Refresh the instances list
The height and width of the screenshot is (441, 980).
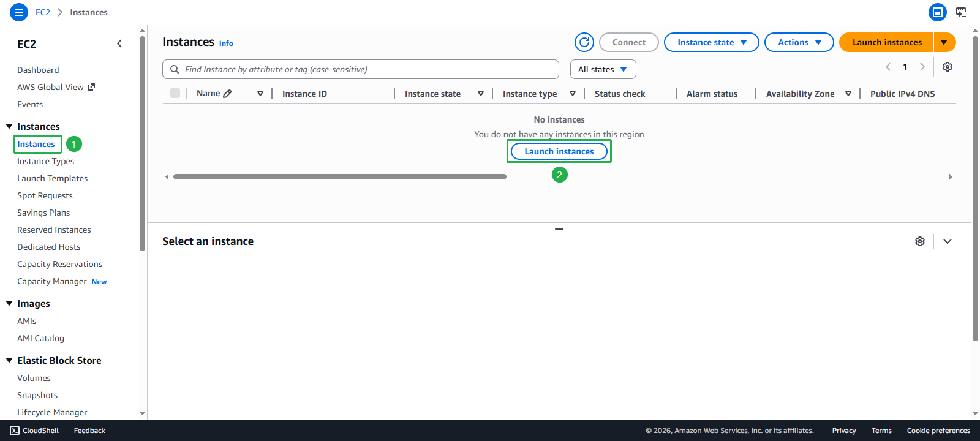tap(584, 42)
